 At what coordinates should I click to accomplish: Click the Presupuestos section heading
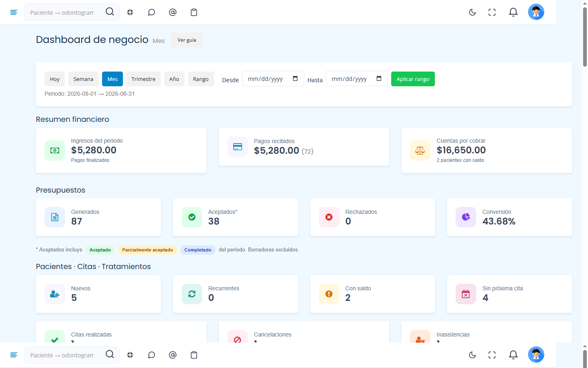60,190
